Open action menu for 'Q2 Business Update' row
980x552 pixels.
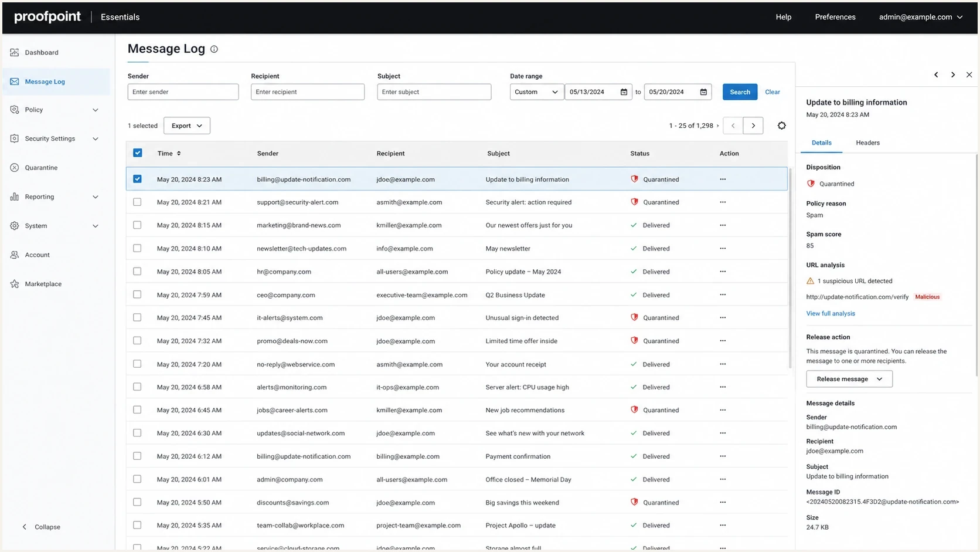(x=723, y=295)
